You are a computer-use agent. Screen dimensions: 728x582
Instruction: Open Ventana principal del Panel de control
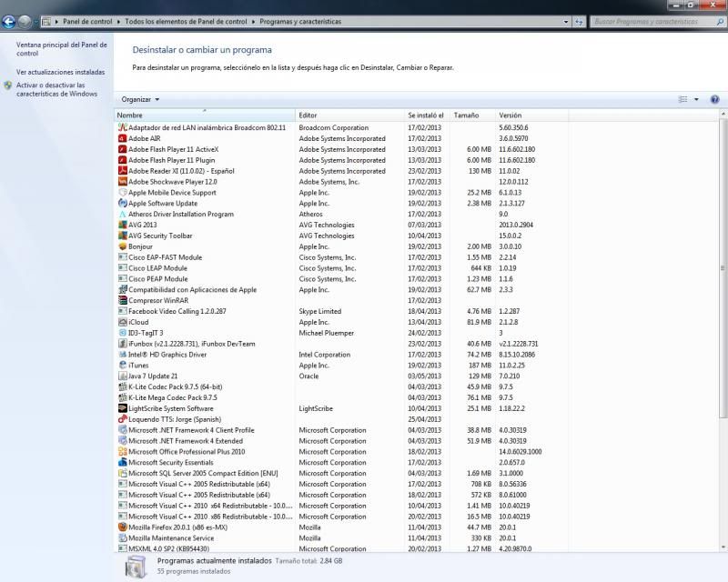[61, 49]
